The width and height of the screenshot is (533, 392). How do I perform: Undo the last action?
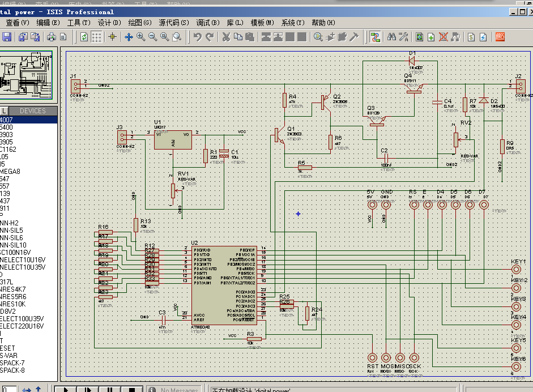pyautogui.click(x=198, y=37)
